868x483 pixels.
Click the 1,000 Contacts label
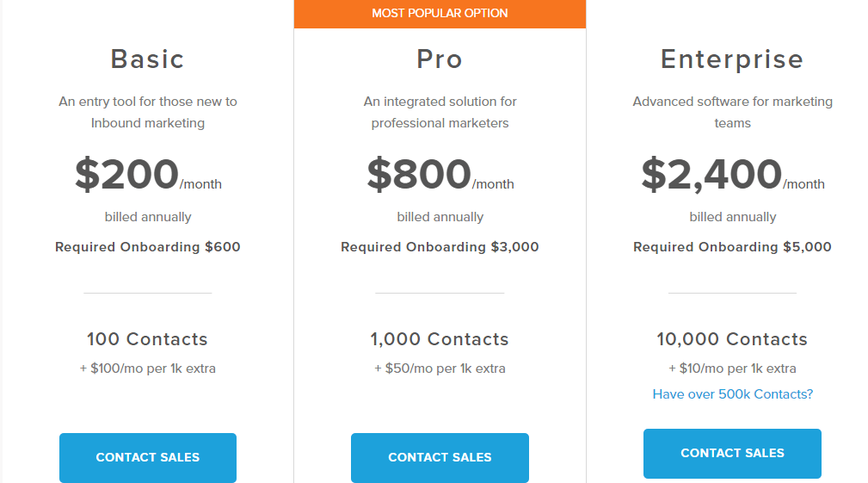pyautogui.click(x=440, y=339)
